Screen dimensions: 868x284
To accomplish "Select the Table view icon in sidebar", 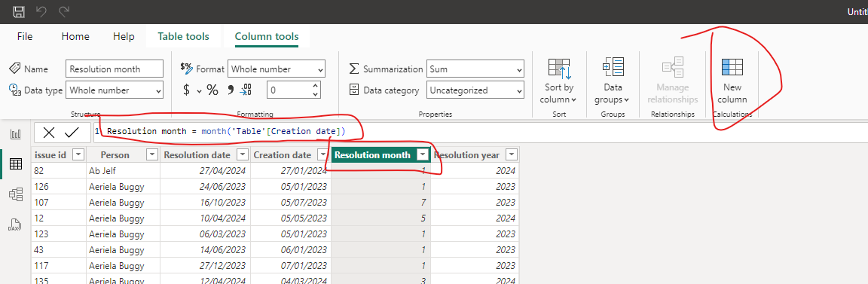I will coord(16,164).
